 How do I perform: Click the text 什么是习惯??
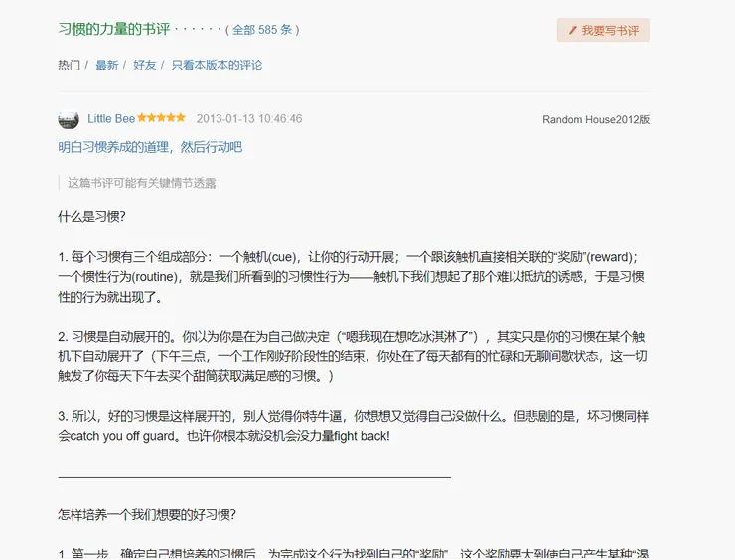(91, 217)
